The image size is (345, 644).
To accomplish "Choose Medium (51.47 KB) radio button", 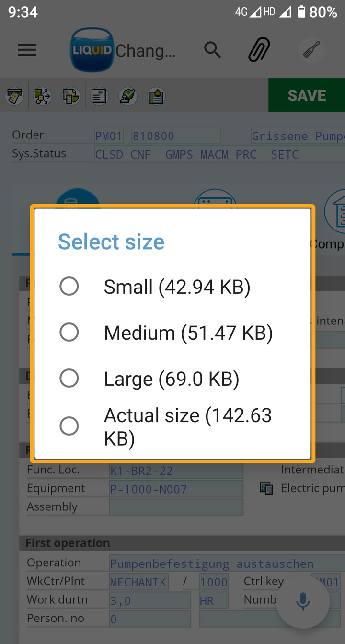I will 69,332.
